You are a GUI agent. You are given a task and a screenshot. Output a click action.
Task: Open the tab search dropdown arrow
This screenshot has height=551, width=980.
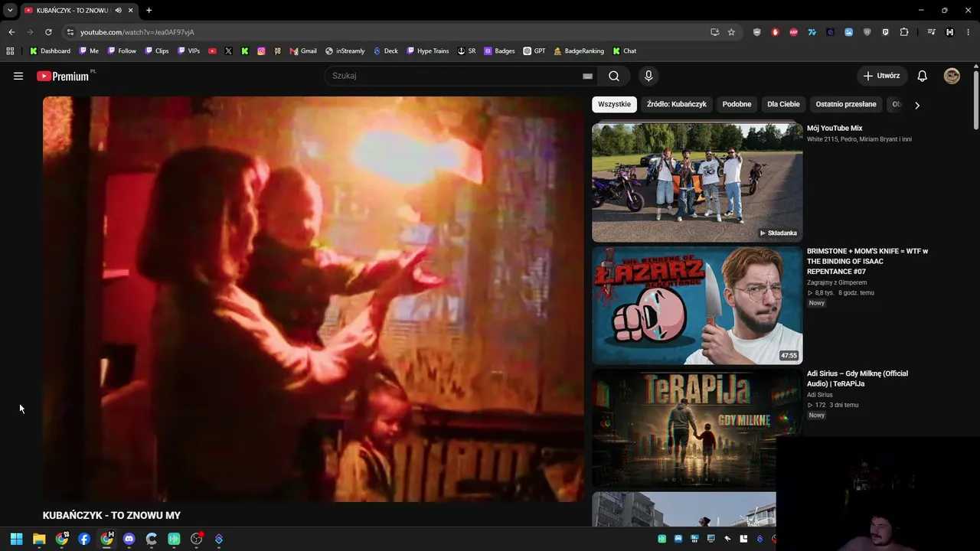coord(10,10)
